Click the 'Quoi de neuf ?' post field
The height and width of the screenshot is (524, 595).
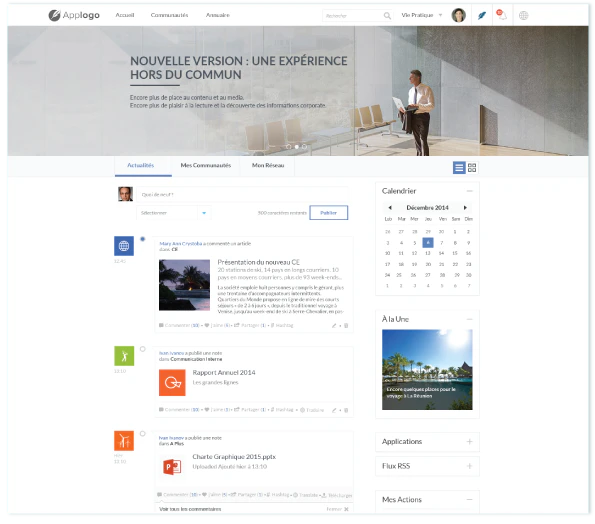[242, 194]
